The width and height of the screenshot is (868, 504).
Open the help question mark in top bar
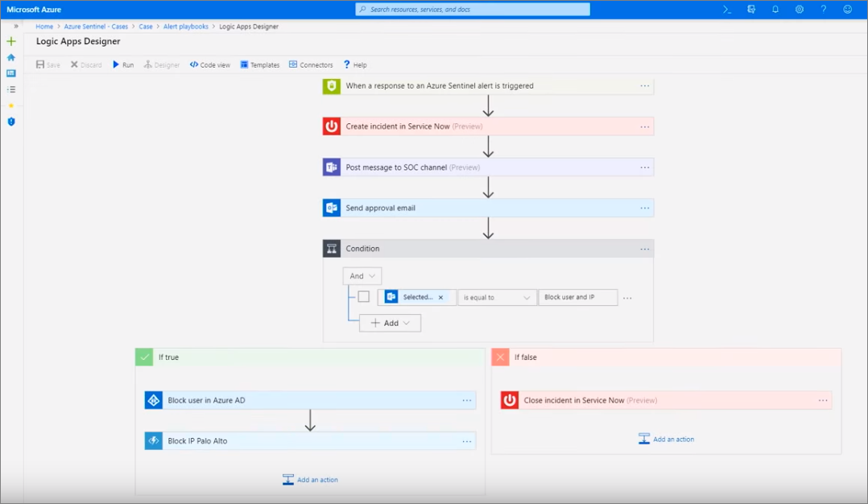pos(823,10)
